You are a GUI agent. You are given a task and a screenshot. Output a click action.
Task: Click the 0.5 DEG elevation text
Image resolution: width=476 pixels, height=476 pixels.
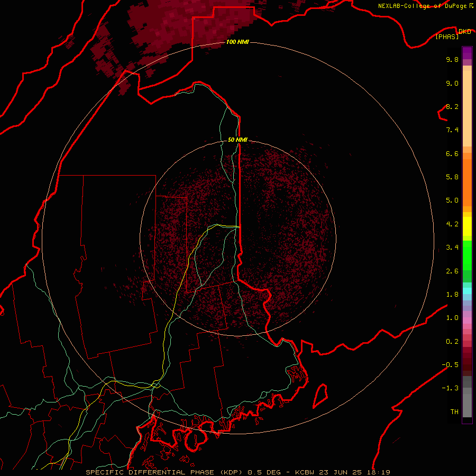(264, 472)
